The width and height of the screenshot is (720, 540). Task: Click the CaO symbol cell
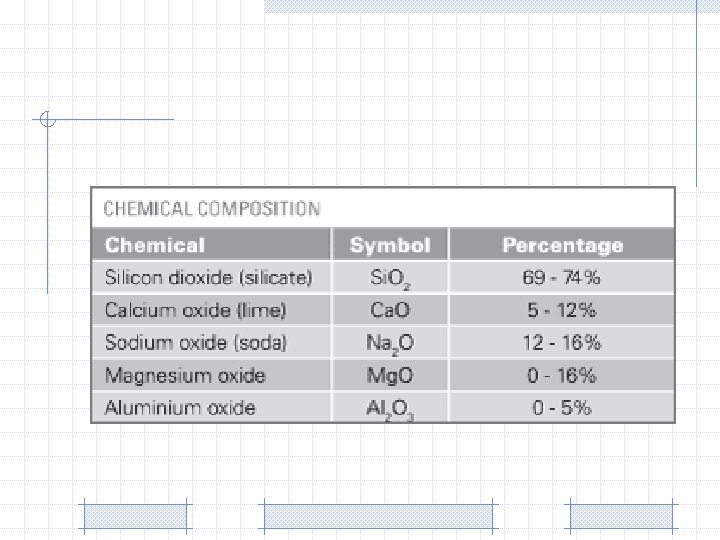(x=389, y=310)
